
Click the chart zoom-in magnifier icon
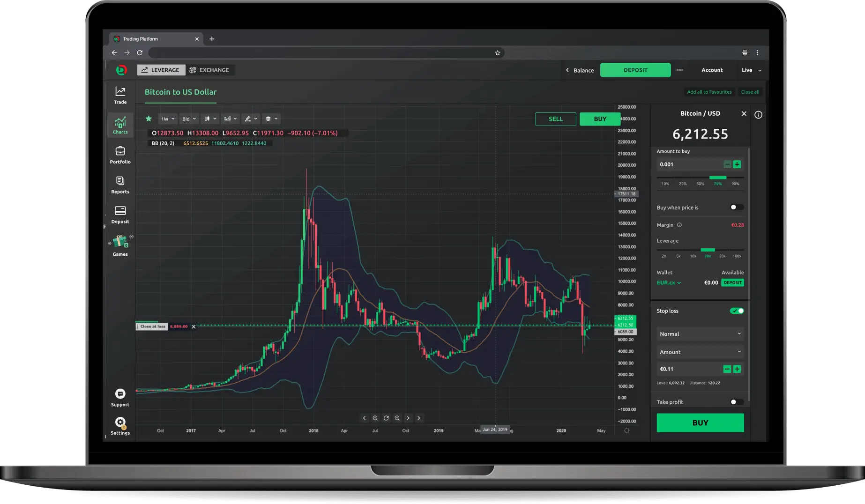[x=397, y=418]
